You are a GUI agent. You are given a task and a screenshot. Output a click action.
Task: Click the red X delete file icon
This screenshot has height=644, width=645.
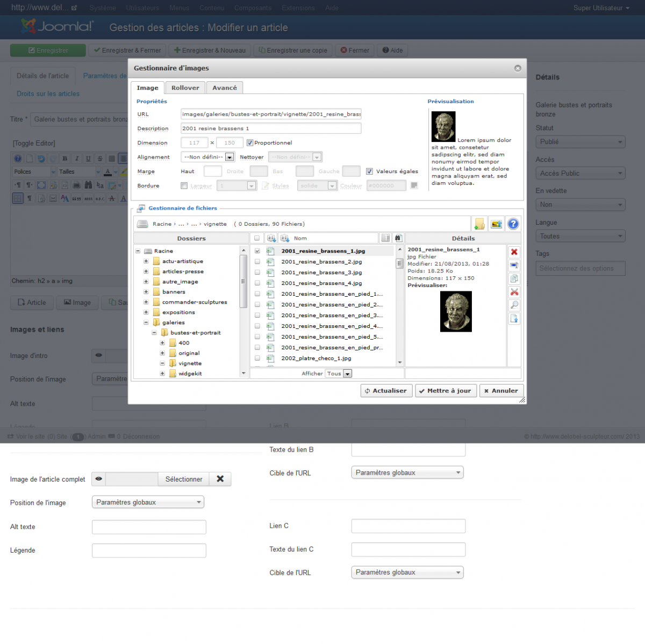[514, 252]
